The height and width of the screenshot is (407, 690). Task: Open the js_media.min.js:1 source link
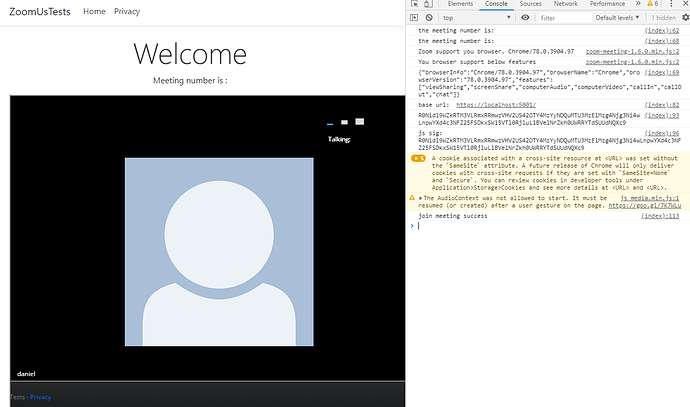click(650, 198)
